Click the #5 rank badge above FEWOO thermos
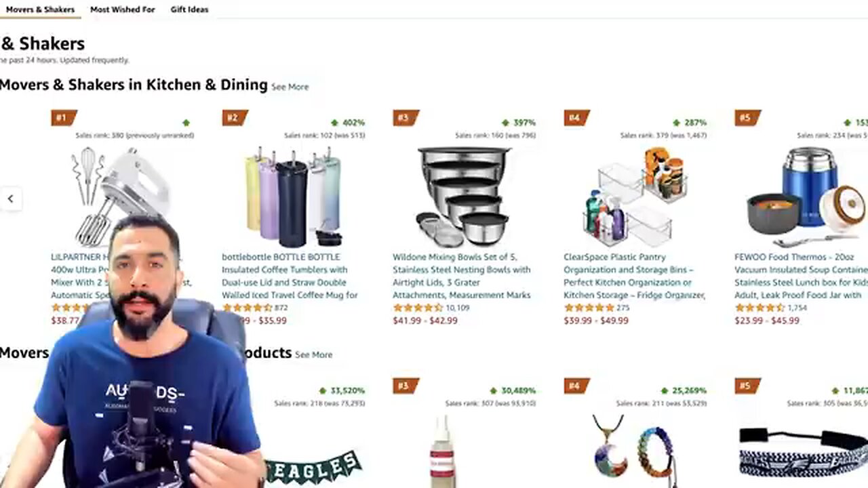 [747, 118]
